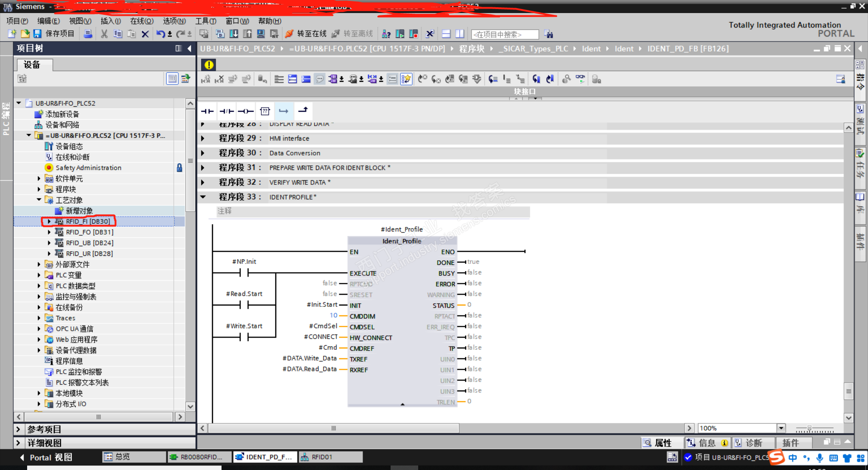
Task: Click the project tree horizontal scrollbar
Action: (99, 417)
